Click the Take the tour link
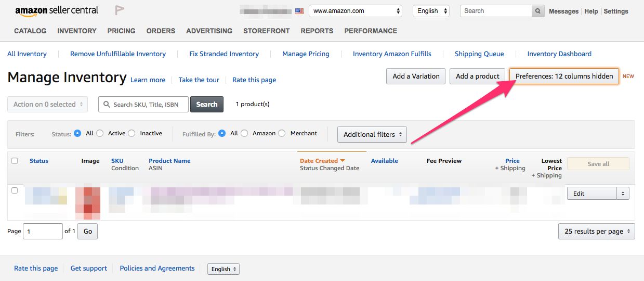The width and height of the screenshot is (644, 281). (199, 80)
